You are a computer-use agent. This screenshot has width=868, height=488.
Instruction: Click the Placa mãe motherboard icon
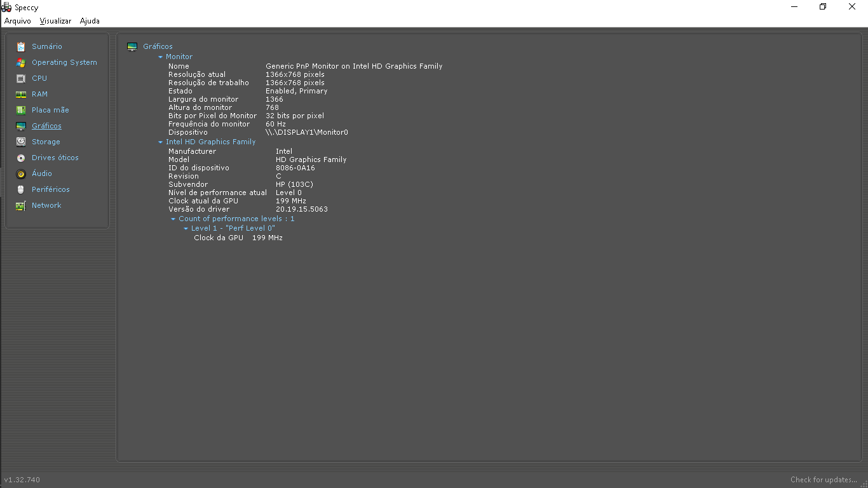tap(21, 110)
